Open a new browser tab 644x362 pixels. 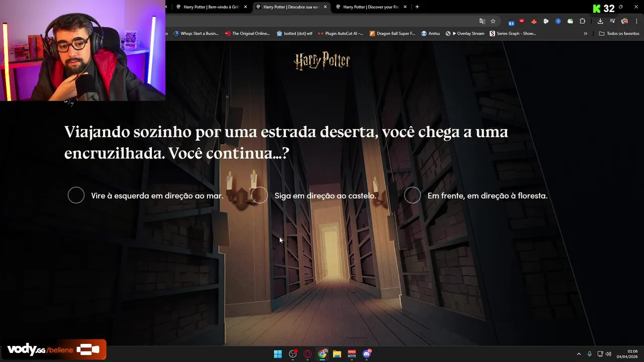point(417,7)
